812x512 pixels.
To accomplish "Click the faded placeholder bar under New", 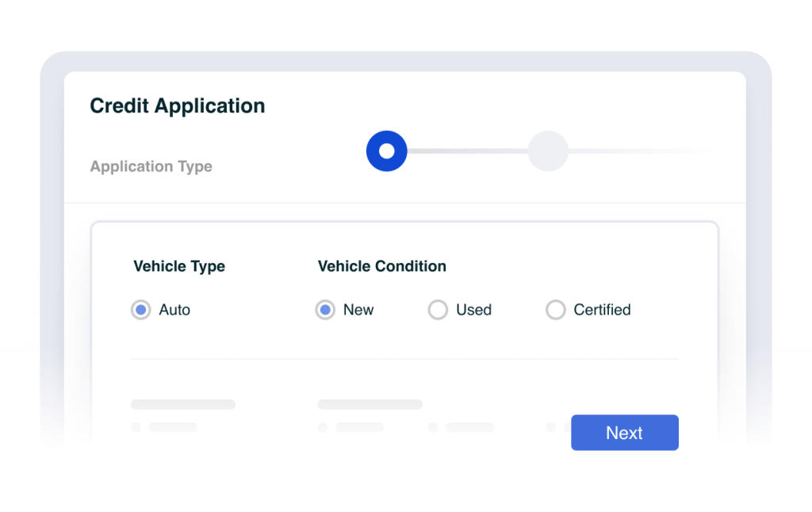I will [x=370, y=404].
